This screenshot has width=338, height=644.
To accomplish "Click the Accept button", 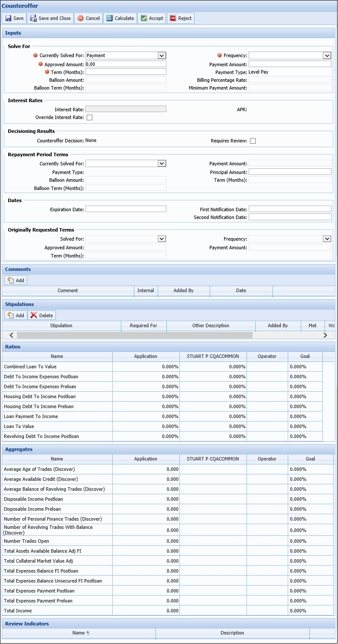I will tap(152, 18).
